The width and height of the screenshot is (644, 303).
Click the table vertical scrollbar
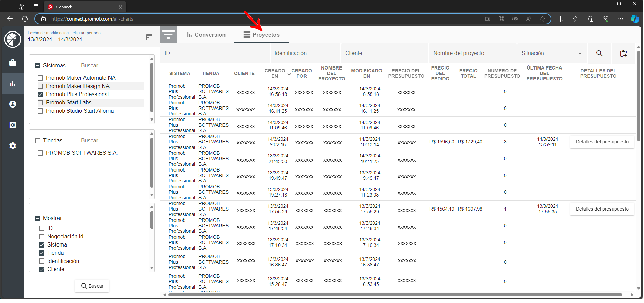pos(639,96)
